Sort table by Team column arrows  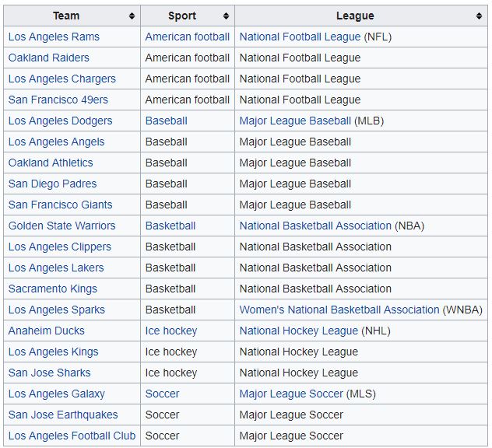[x=132, y=16]
